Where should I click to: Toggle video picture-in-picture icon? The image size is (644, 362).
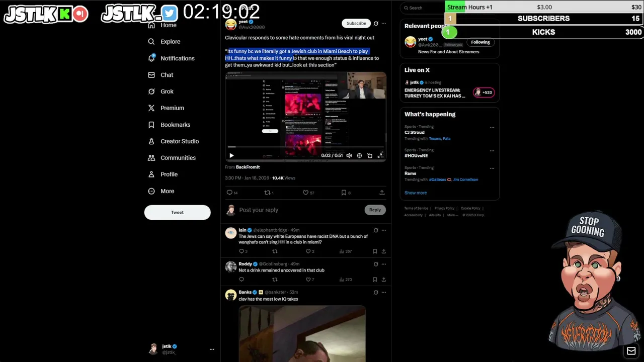370,155
